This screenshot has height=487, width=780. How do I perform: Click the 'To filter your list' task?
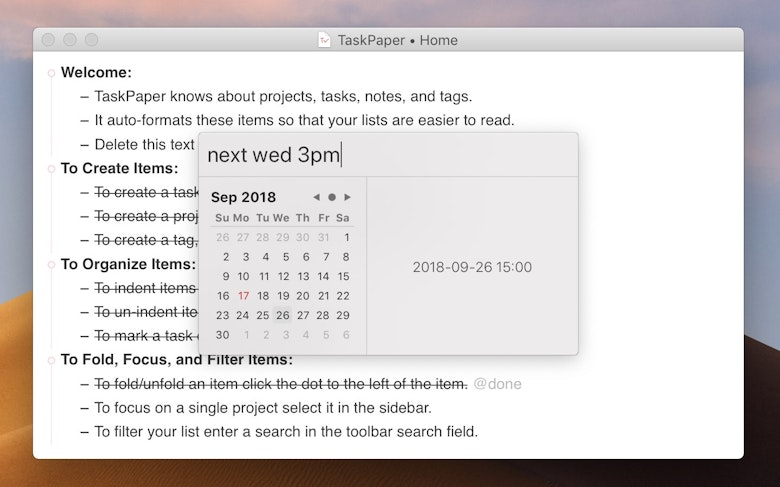coord(286,431)
